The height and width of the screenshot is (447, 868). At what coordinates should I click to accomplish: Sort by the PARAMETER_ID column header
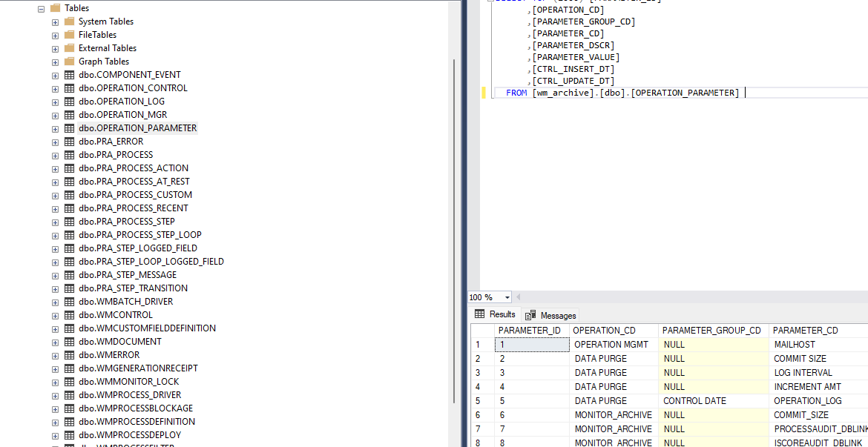(530, 330)
